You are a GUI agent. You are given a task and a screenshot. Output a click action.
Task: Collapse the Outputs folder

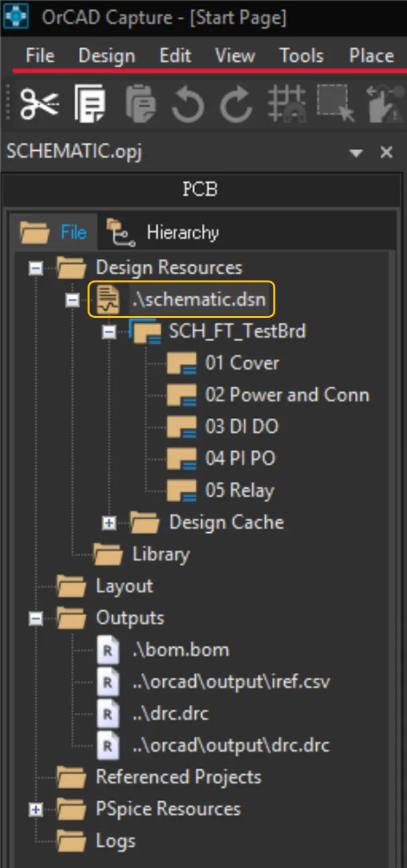(36, 619)
